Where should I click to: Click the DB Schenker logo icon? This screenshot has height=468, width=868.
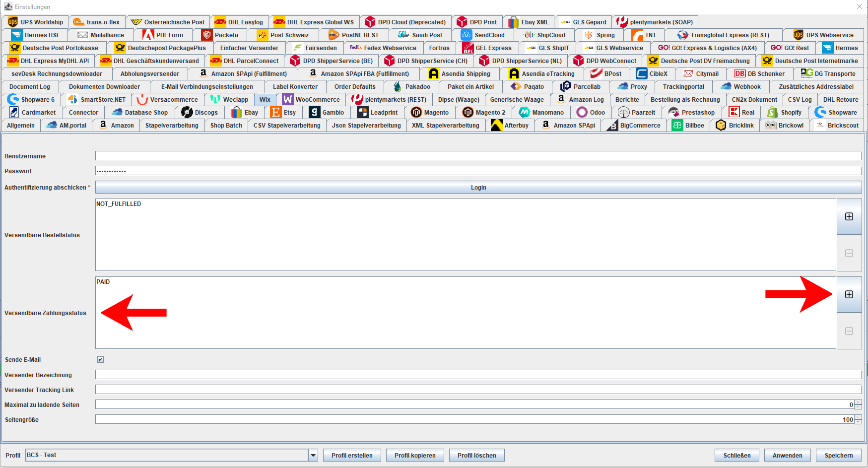(x=740, y=73)
